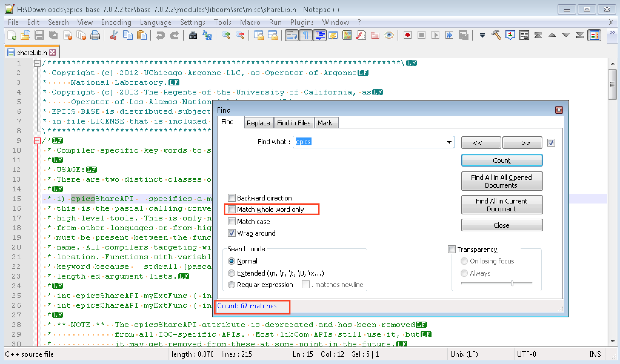
Task: Switch to the Find in Files tab
Action: pyautogui.click(x=294, y=123)
